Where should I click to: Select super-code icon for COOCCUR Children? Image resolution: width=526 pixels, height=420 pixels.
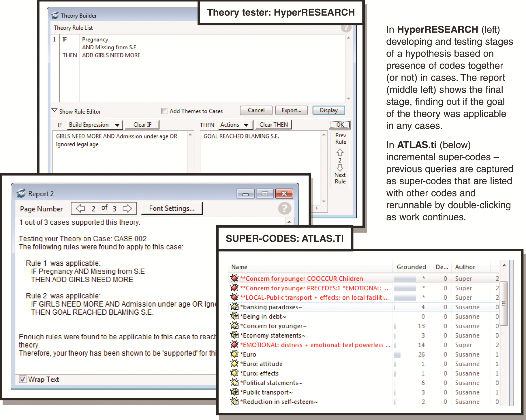click(234, 278)
